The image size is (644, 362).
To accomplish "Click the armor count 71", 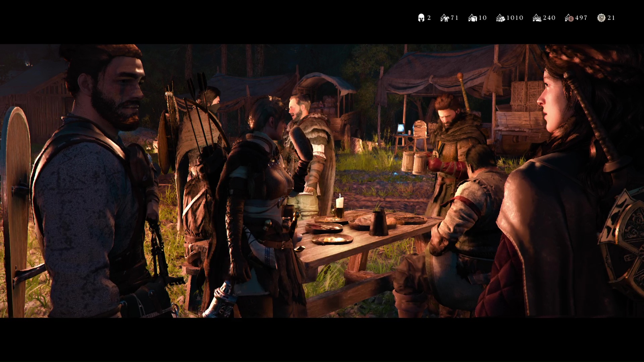I will pos(455,18).
